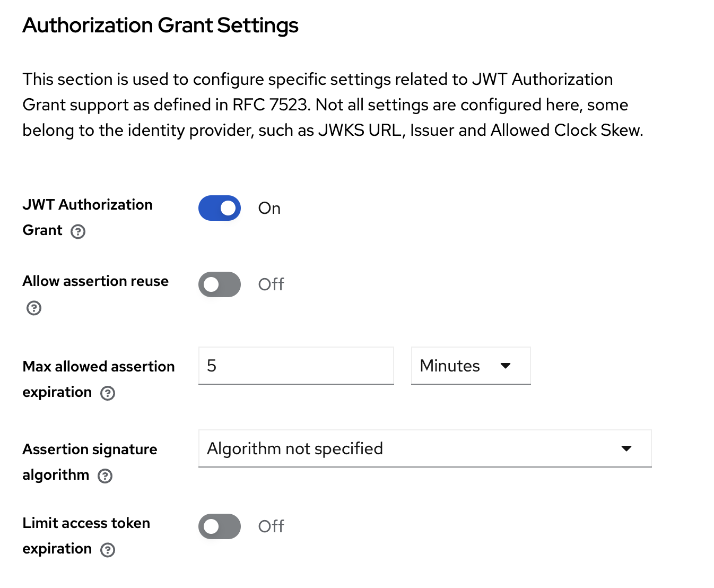The width and height of the screenshot is (714, 588).
Task: Click the help icon under Allow assertion reuse label
Action: (x=33, y=308)
